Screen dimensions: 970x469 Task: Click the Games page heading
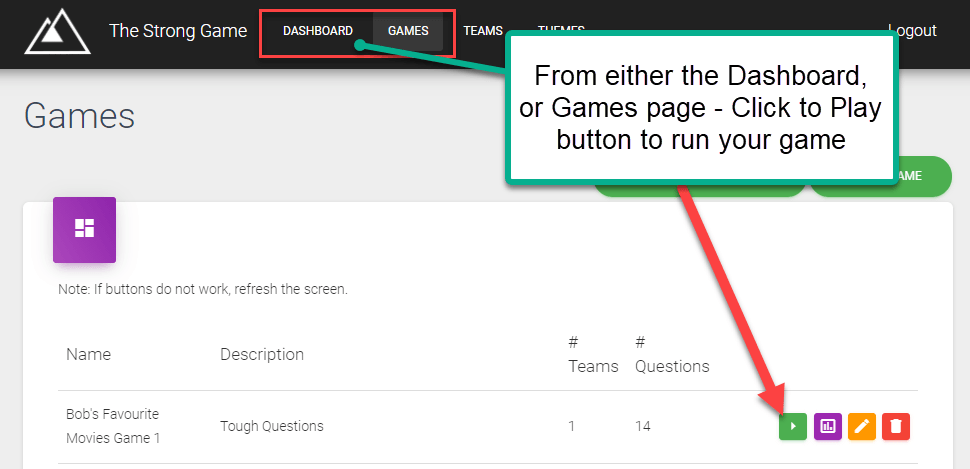[x=79, y=115]
